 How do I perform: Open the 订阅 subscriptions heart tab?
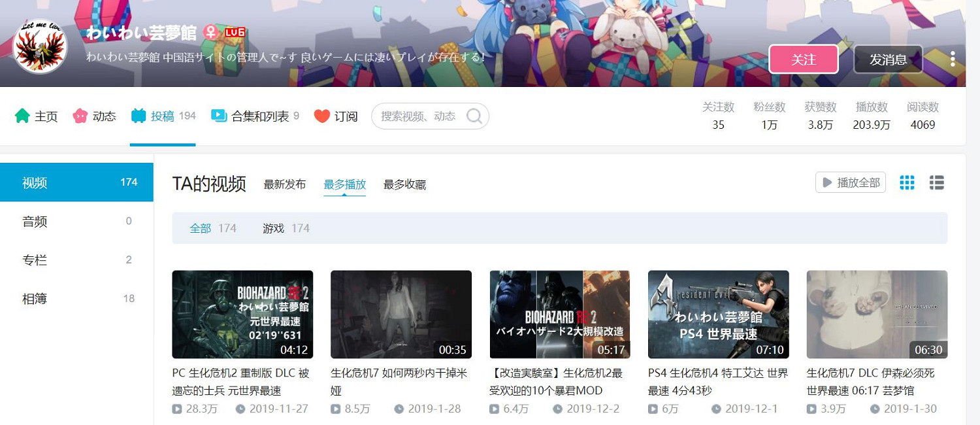(336, 116)
